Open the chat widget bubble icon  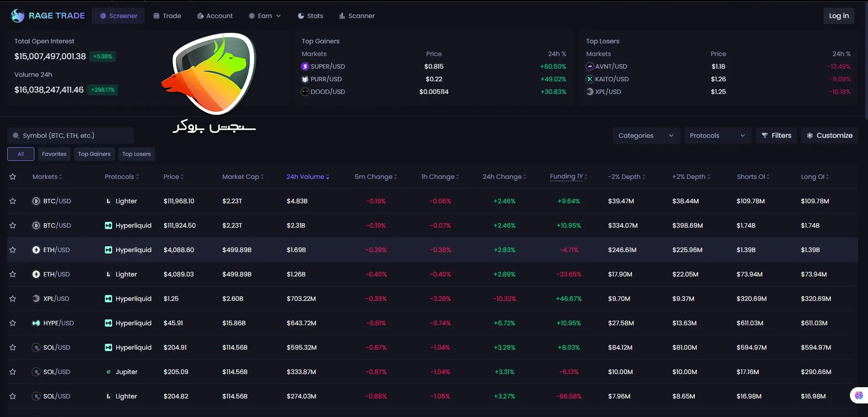(859, 395)
